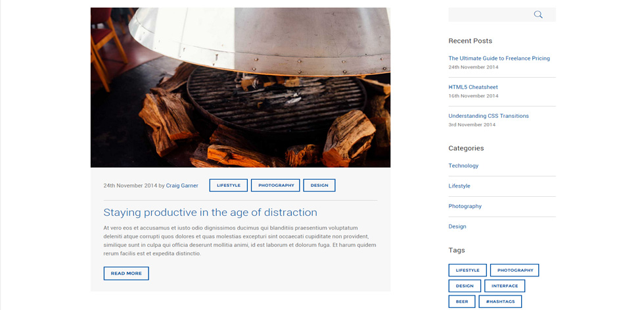Screen dimensions: 644x310
Task: Open The Ultimate Guide to Freelance Pricing post
Action: [x=499, y=59]
